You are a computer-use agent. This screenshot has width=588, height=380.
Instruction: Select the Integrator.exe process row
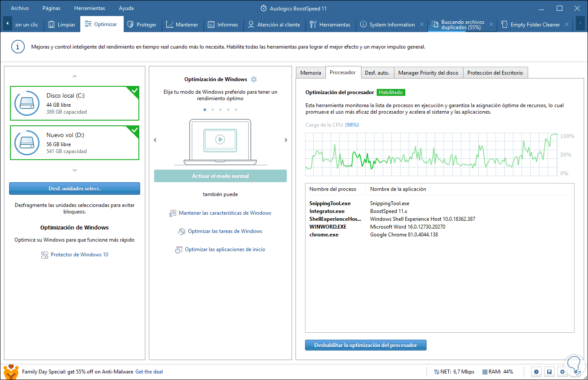click(x=440, y=211)
